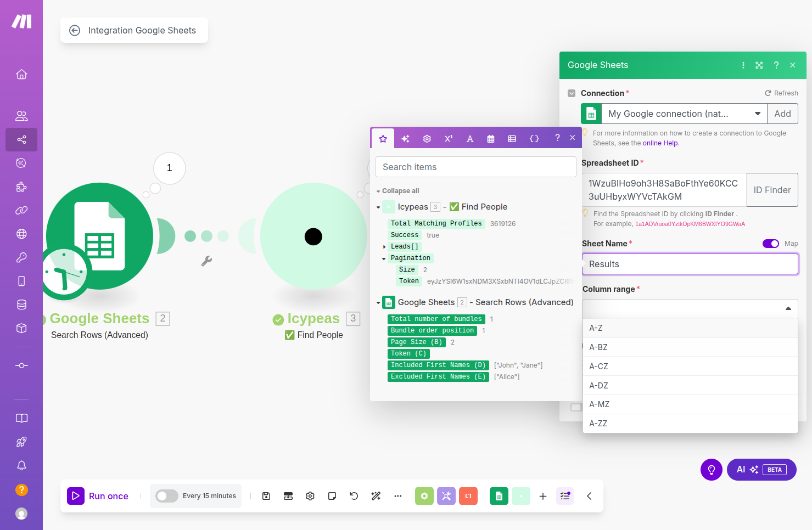
Task: Click Refresh next to Connection
Action: (782, 93)
